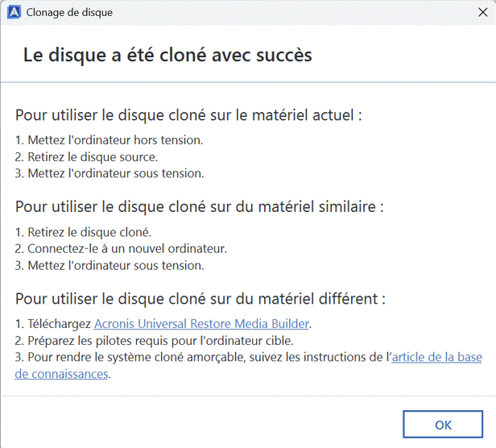The height and width of the screenshot is (448, 496).
Task: Click step 'Retirez le disque source'
Action: click(x=86, y=157)
